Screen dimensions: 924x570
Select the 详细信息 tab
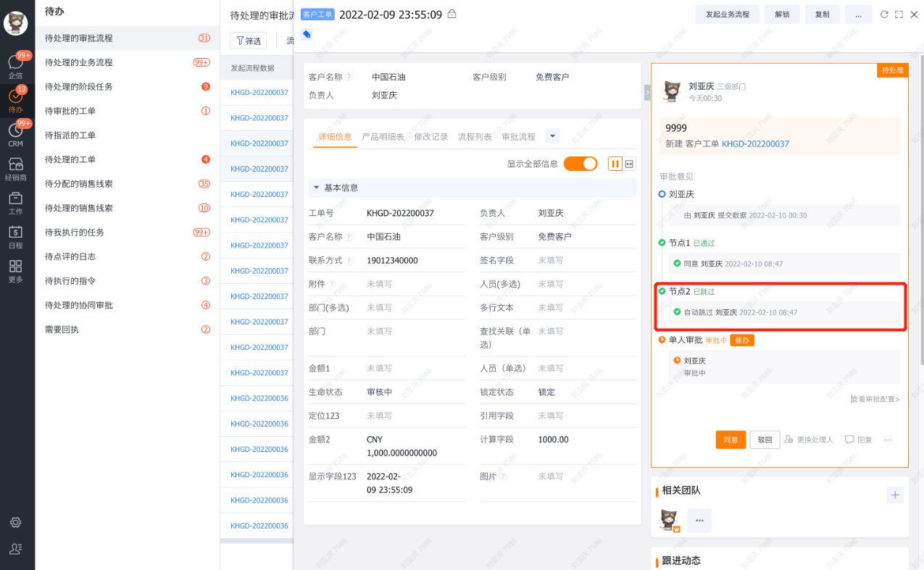click(x=336, y=137)
